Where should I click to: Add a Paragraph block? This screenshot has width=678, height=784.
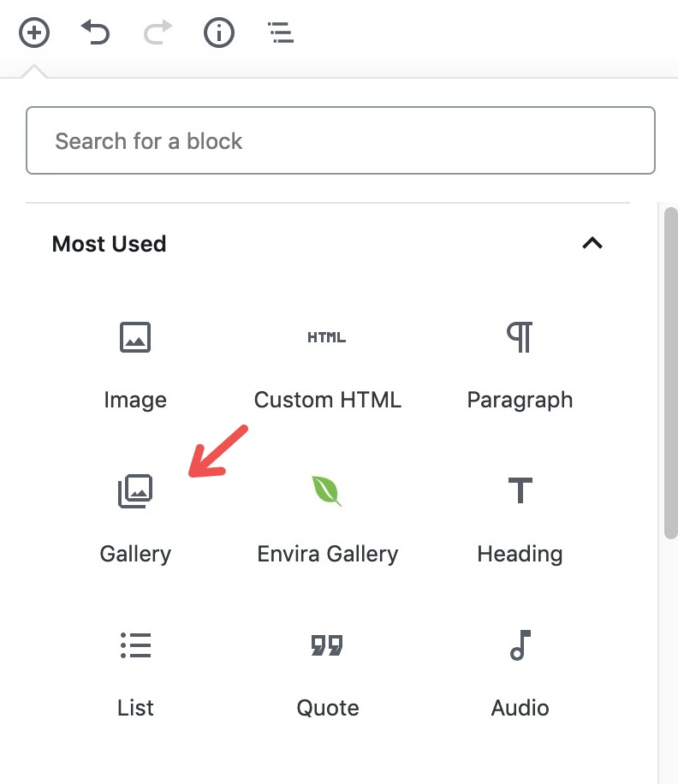520,365
